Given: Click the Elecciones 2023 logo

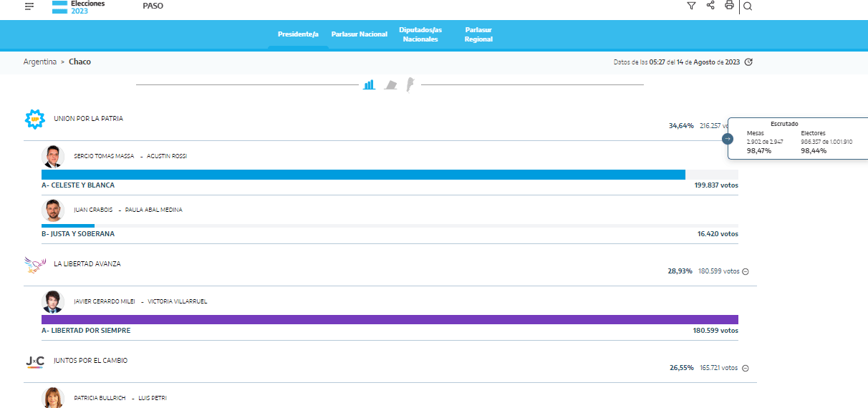Looking at the screenshot, I should click(x=79, y=7).
